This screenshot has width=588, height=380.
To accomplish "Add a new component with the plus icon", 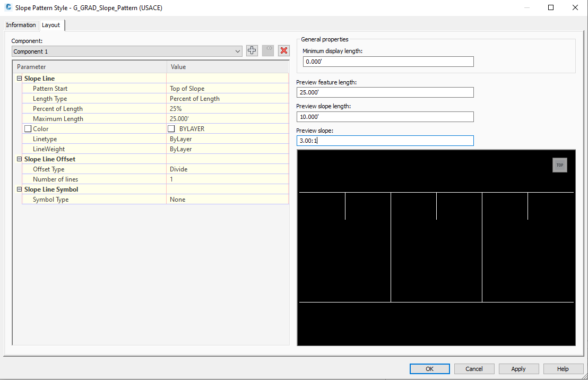I will (252, 50).
